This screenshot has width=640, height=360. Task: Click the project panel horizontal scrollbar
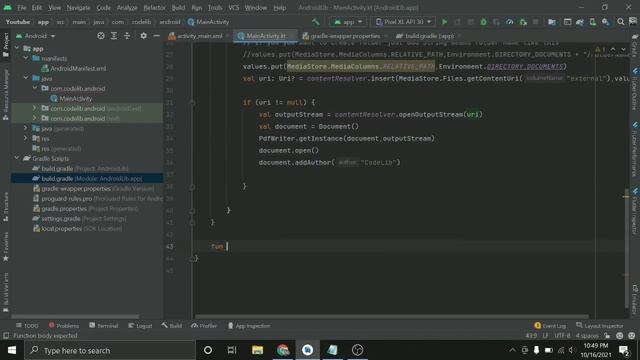click(x=75, y=316)
